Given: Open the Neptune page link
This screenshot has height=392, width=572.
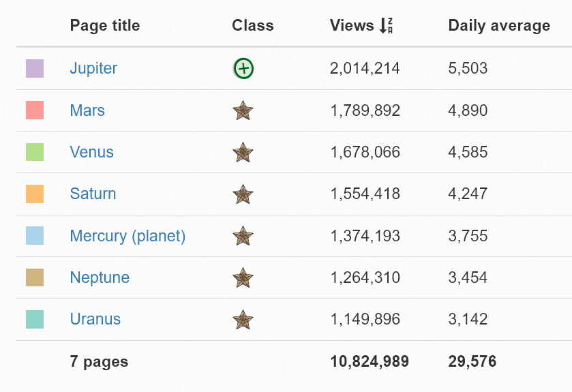Looking at the screenshot, I should (100, 277).
